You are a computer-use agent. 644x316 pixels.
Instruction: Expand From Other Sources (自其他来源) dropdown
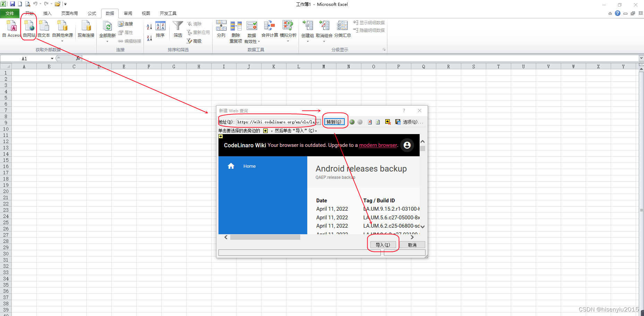pyautogui.click(x=62, y=41)
